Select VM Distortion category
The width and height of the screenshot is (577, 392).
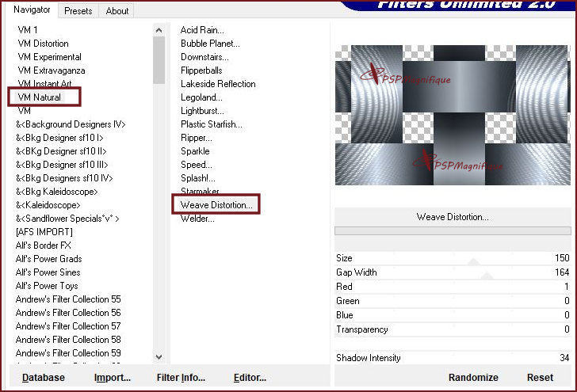tap(42, 44)
